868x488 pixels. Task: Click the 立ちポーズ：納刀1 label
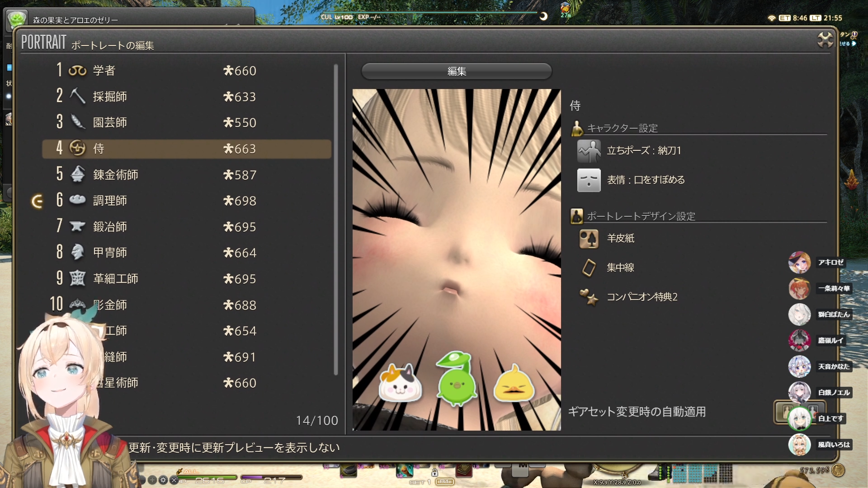click(644, 150)
